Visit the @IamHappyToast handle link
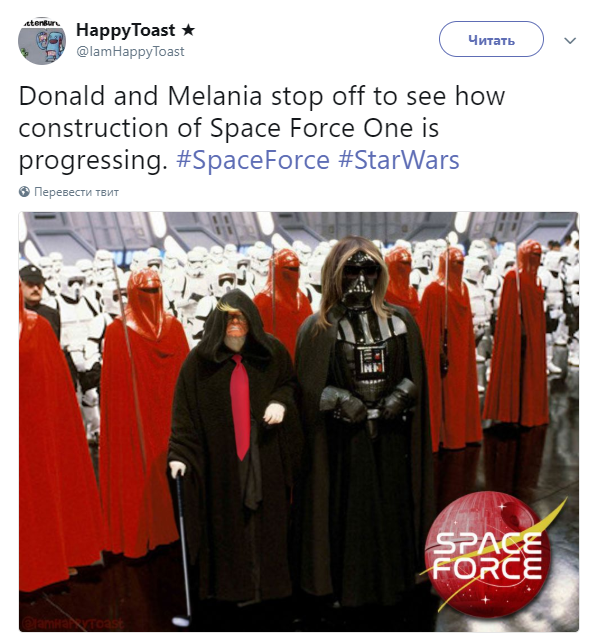 pos(131,52)
